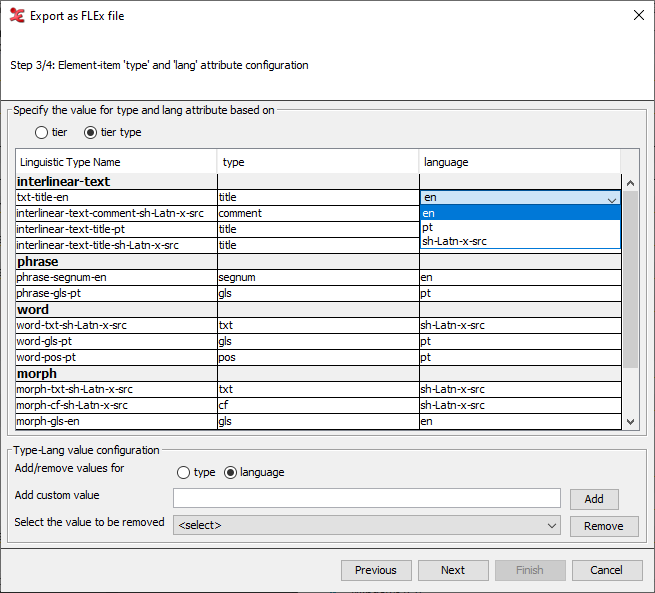Cancel the export wizard
The height and width of the screenshot is (593, 655).
tap(606, 570)
